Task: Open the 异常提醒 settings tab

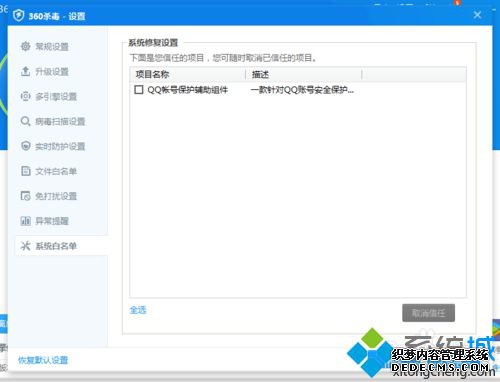Action: (x=52, y=221)
